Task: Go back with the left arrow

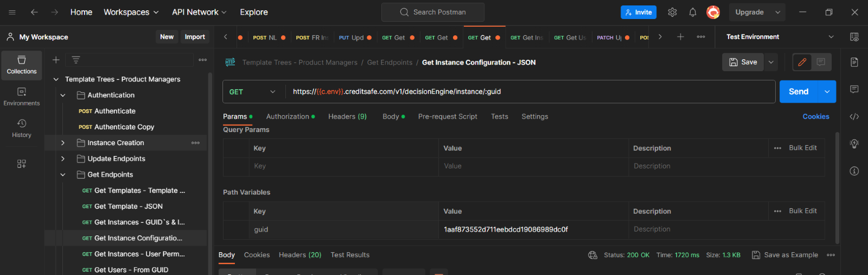Action: (x=34, y=12)
